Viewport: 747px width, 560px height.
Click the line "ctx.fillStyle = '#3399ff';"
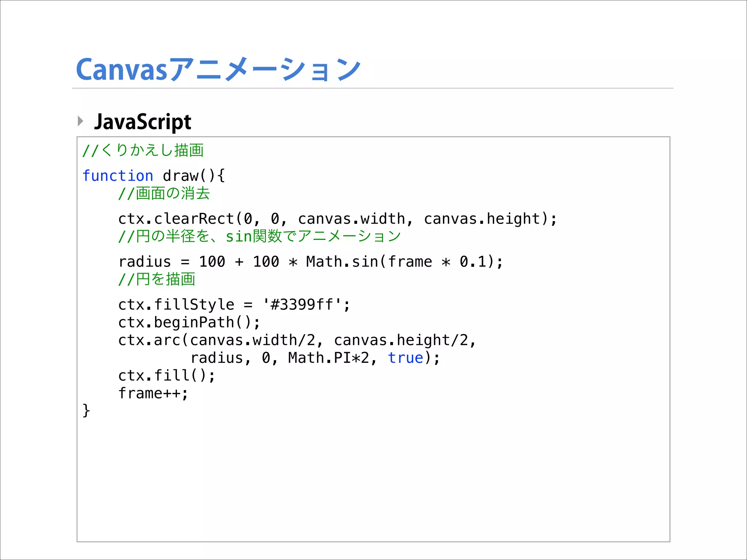click(x=234, y=305)
